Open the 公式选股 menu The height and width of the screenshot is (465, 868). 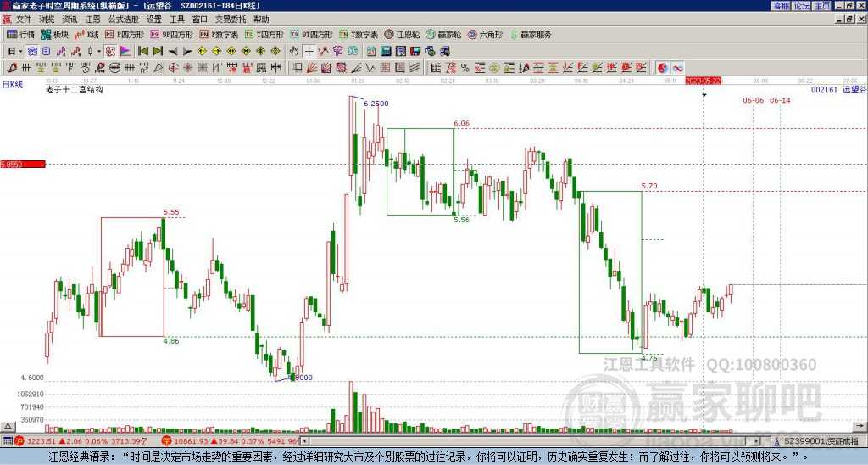click(123, 19)
